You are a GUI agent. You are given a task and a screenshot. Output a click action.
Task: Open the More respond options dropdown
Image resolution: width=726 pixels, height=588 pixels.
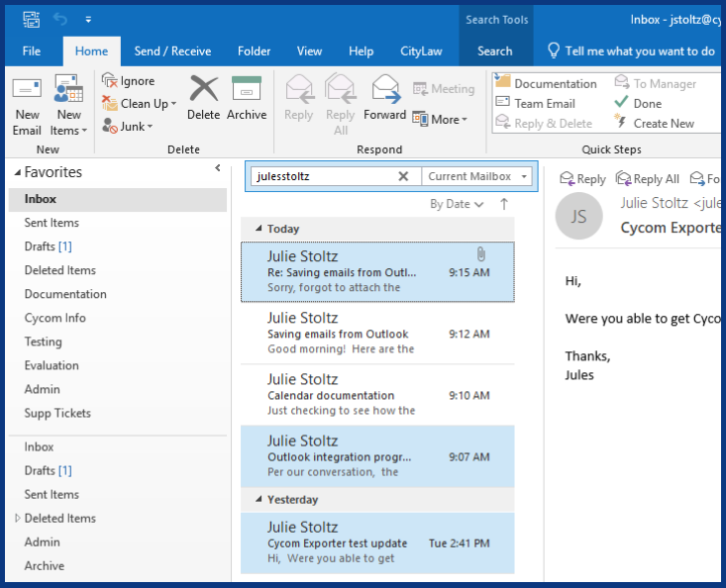(440, 120)
